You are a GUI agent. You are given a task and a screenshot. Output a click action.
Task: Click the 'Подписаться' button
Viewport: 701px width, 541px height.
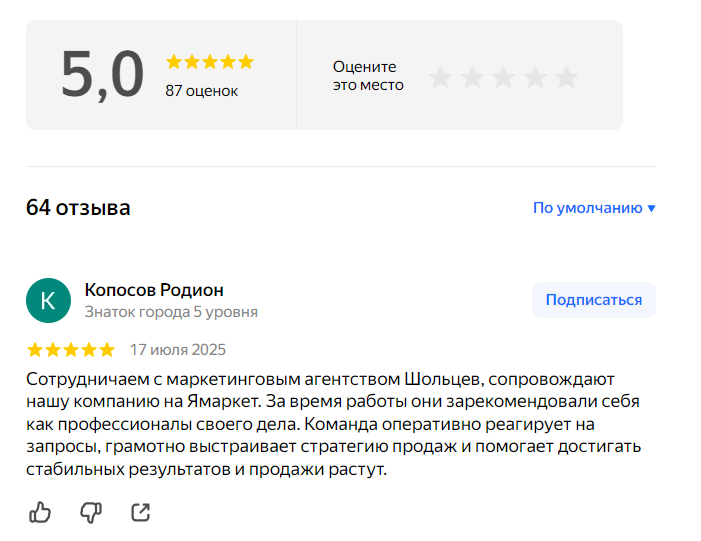pos(593,300)
